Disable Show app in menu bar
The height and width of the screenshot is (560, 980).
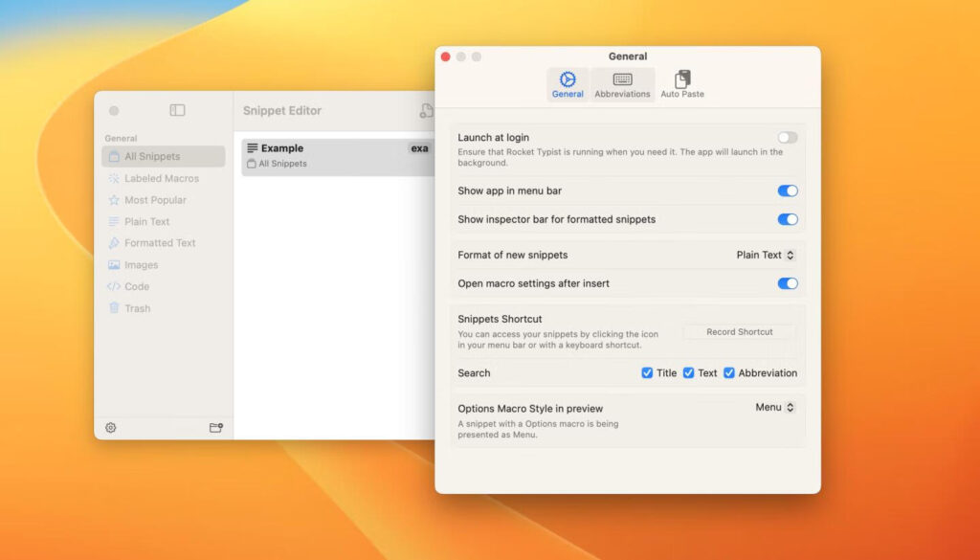point(787,190)
